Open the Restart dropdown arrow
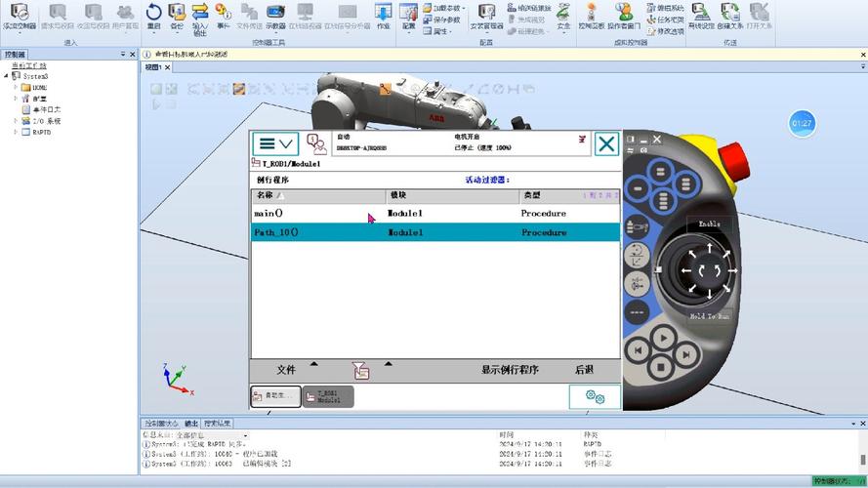This screenshot has height=488, width=868. [x=153, y=32]
